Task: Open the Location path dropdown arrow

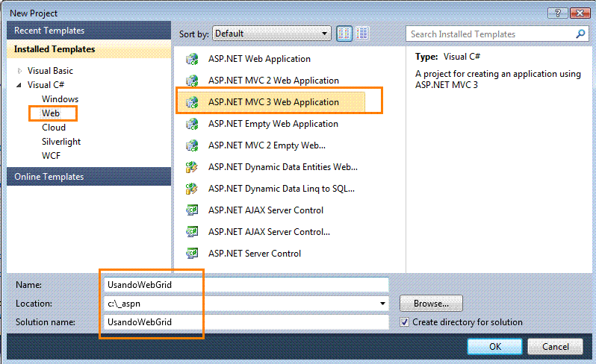Action: (382, 304)
